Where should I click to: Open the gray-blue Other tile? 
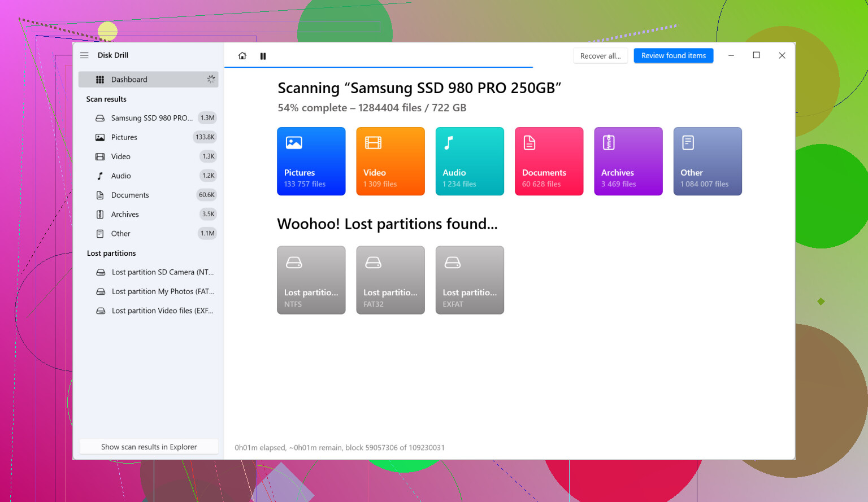tap(708, 161)
